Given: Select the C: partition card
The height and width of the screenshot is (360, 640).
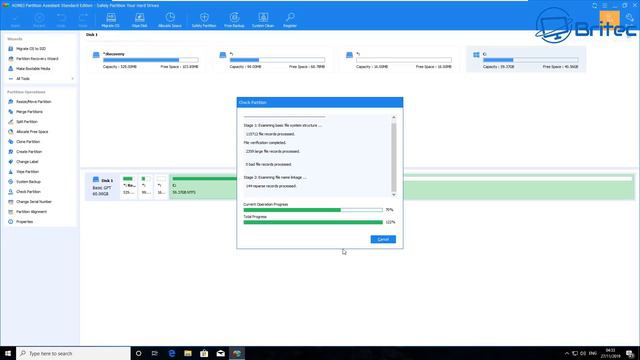Looking at the screenshot, I should [x=526, y=60].
